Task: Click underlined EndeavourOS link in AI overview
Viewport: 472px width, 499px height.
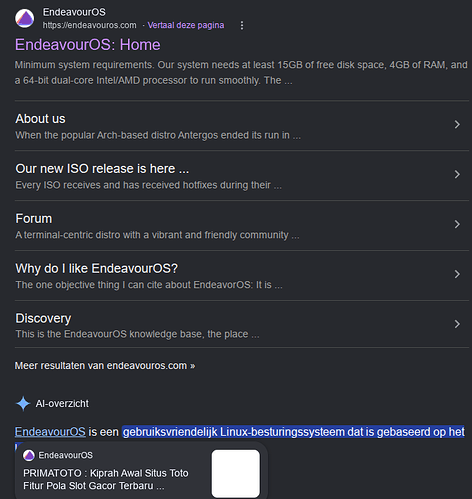Action: click(50, 432)
